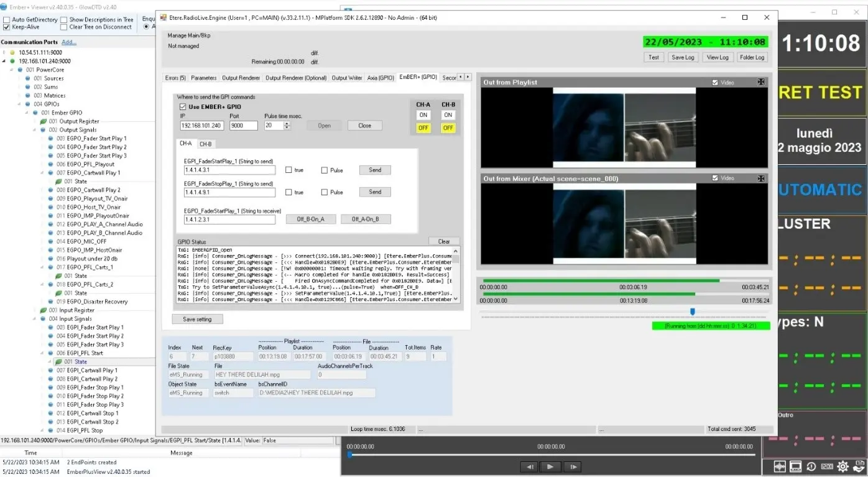The image size is (868, 477).
Task: Open the Output Writer tab
Action: 346,78
